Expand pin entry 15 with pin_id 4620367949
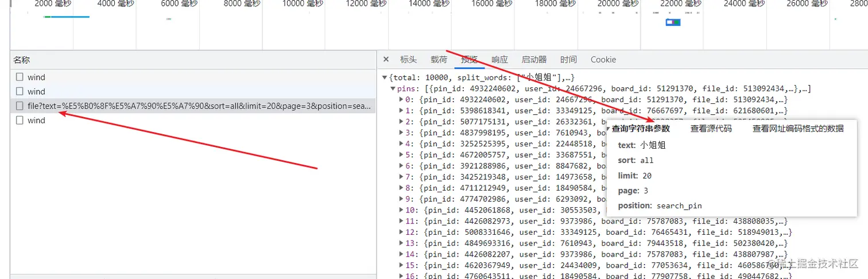 pyautogui.click(x=401, y=266)
